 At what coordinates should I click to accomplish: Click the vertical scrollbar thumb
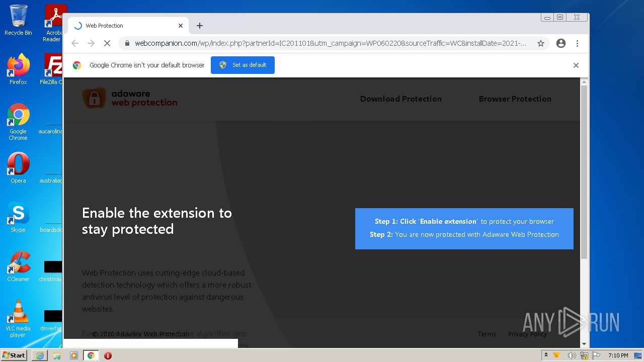coord(584,172)
